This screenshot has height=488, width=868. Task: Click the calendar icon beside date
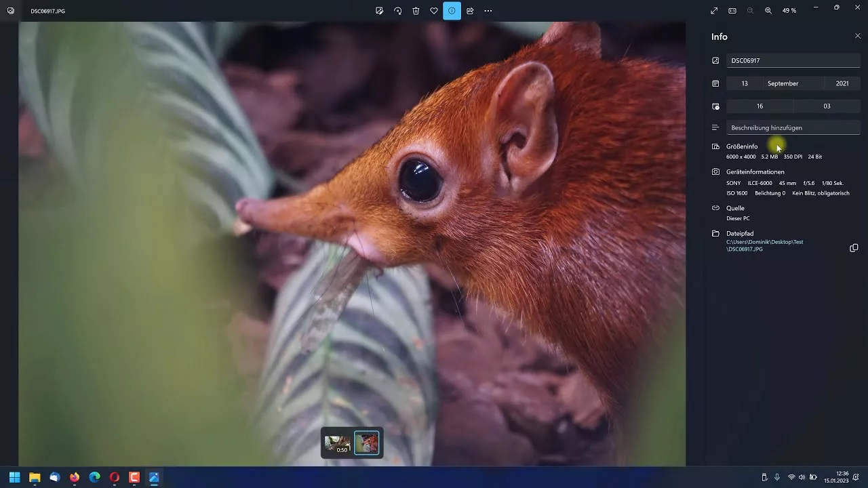click(715, 83)
